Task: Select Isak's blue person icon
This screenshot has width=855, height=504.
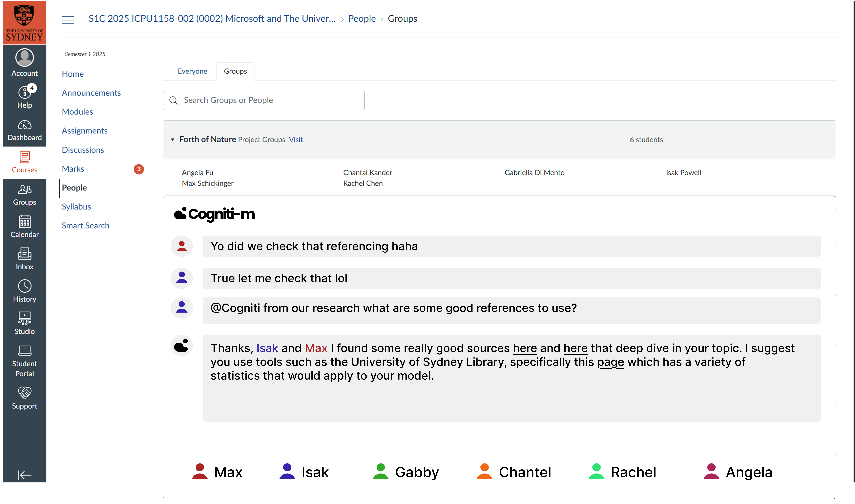Action: point(287,471)
